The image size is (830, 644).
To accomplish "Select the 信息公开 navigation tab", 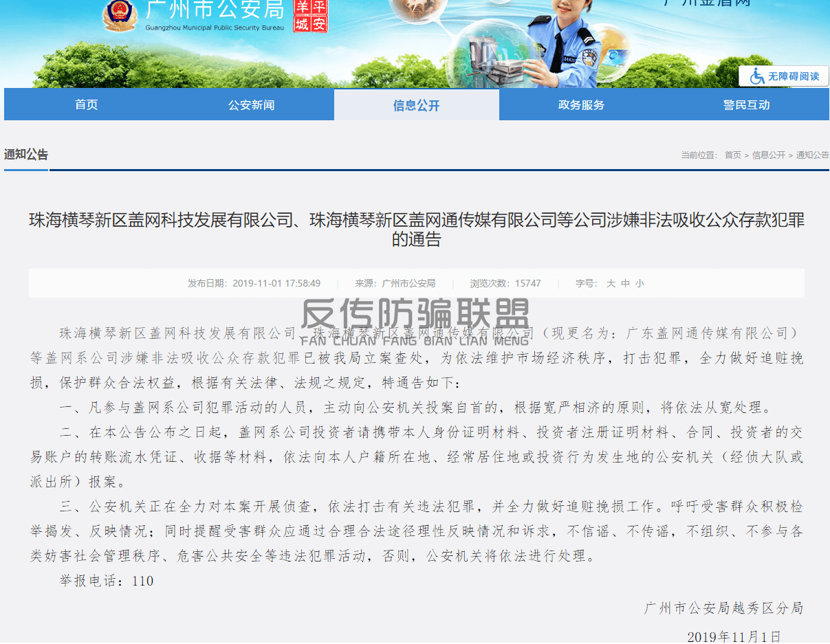I will (x=416, y=105).
